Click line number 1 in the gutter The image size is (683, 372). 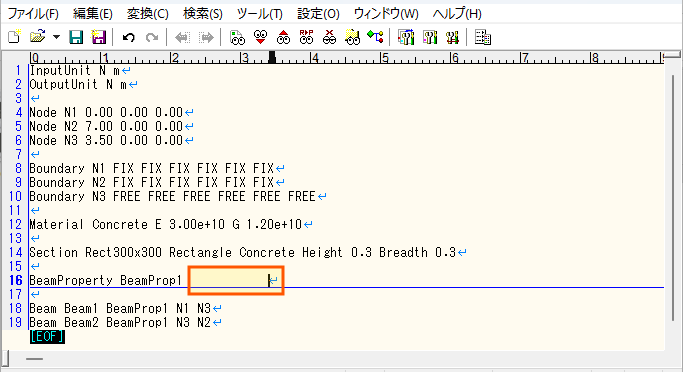18,70
